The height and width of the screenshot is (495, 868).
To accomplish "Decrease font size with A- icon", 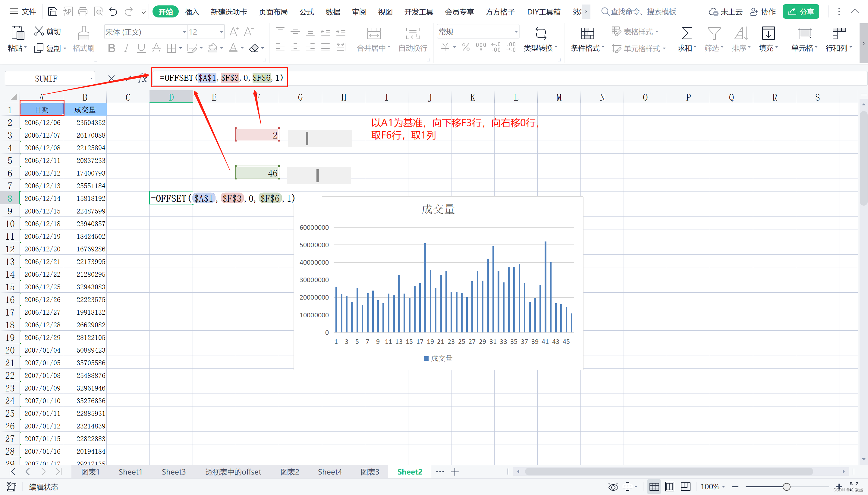I will [249, 32].
